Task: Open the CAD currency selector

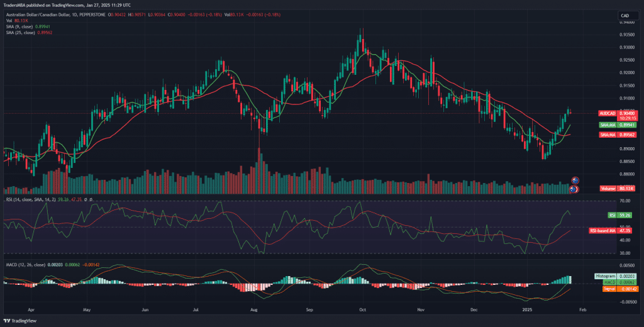Action: coord(625,16)
